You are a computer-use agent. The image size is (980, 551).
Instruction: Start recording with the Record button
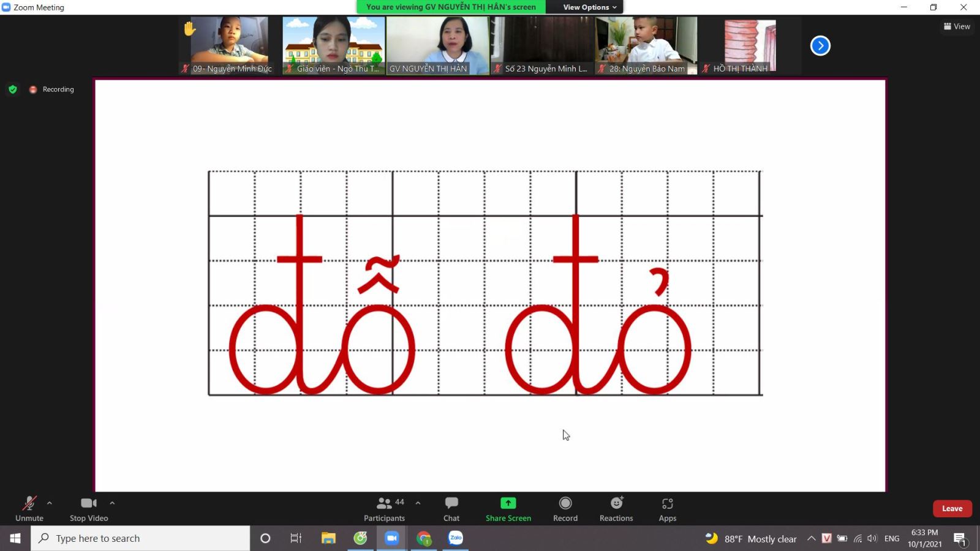(x=565, y=508)
